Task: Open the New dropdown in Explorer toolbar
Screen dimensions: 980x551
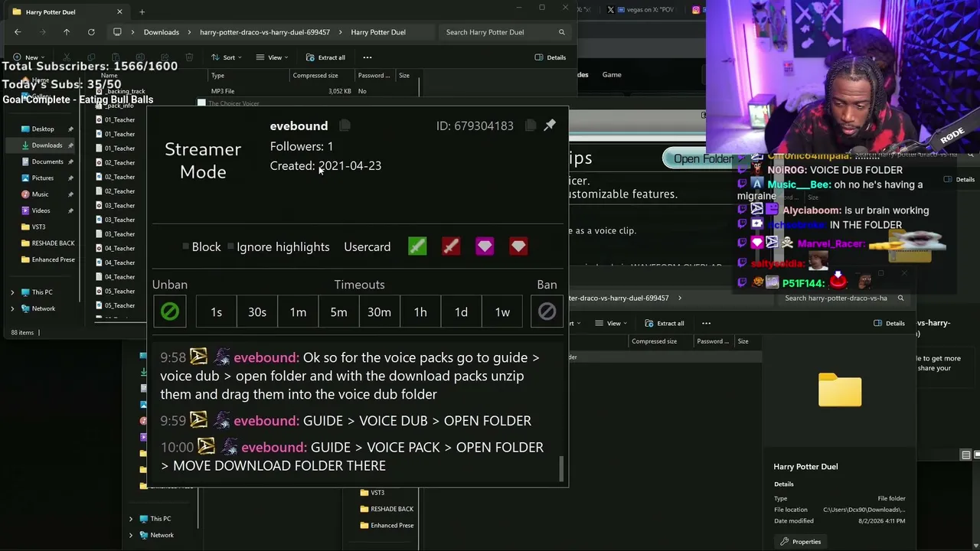Action: (x=29, y=57)
